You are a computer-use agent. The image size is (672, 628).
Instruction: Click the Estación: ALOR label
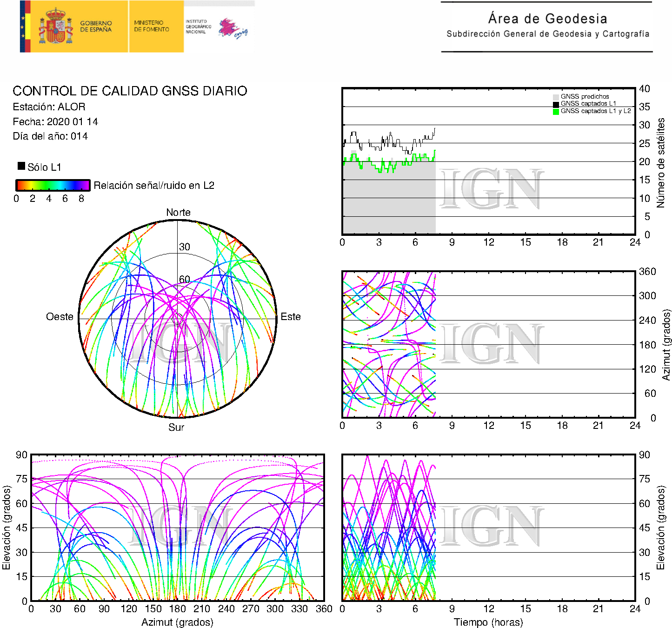[49, 107]
